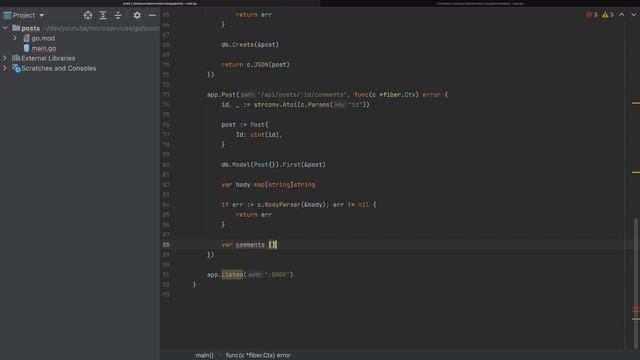Screen dimensions: 640x360
Task: Expand Scratches and Consoles node
Action: tap(5, 68)
